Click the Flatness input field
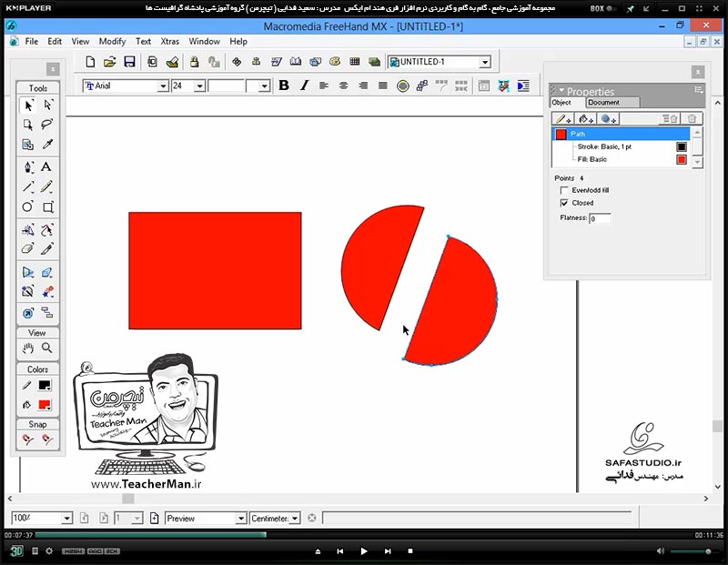This screenshot has width=728, height=565. (x=600, y=218)
